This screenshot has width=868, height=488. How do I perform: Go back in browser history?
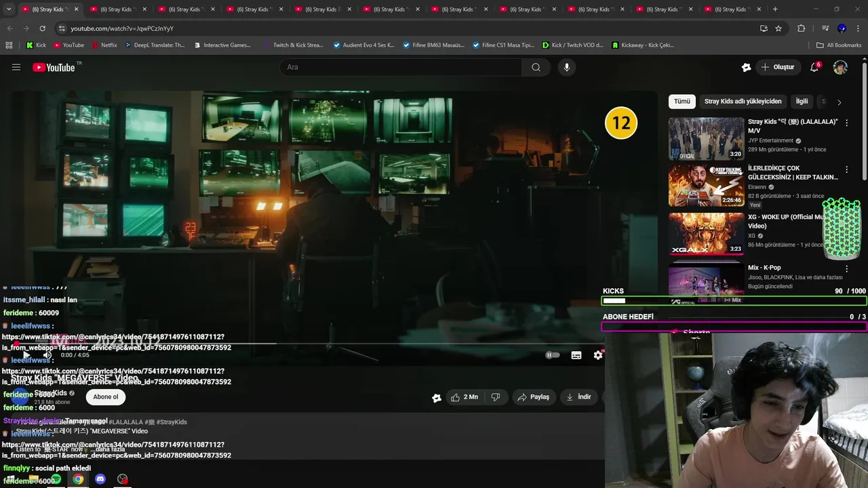click(9, 28)
